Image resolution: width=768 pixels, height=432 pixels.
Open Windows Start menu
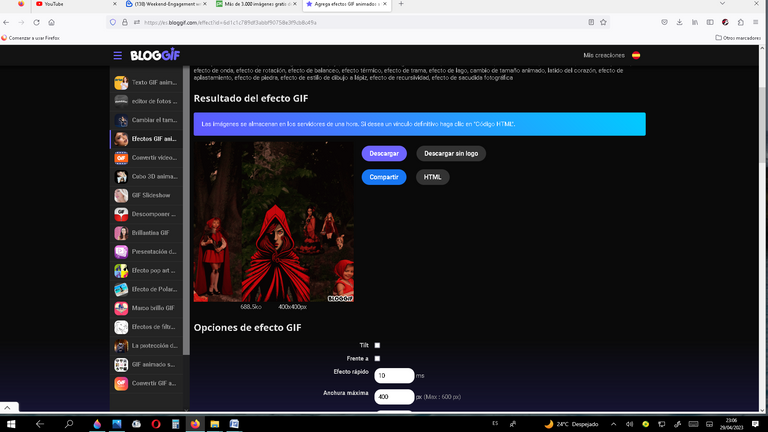(11, 424)
